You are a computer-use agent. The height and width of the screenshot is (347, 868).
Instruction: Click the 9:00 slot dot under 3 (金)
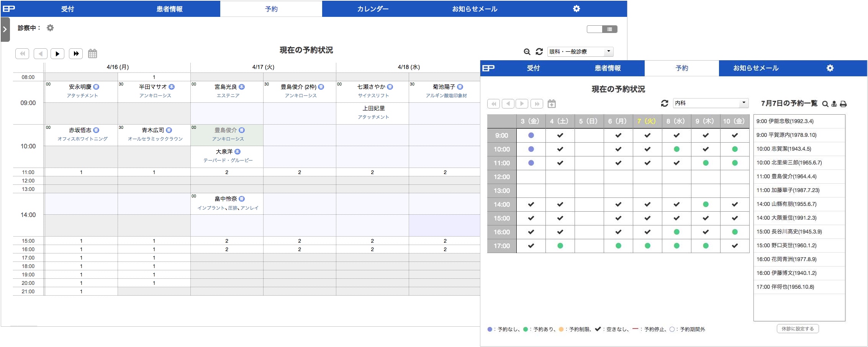(531, 135)
